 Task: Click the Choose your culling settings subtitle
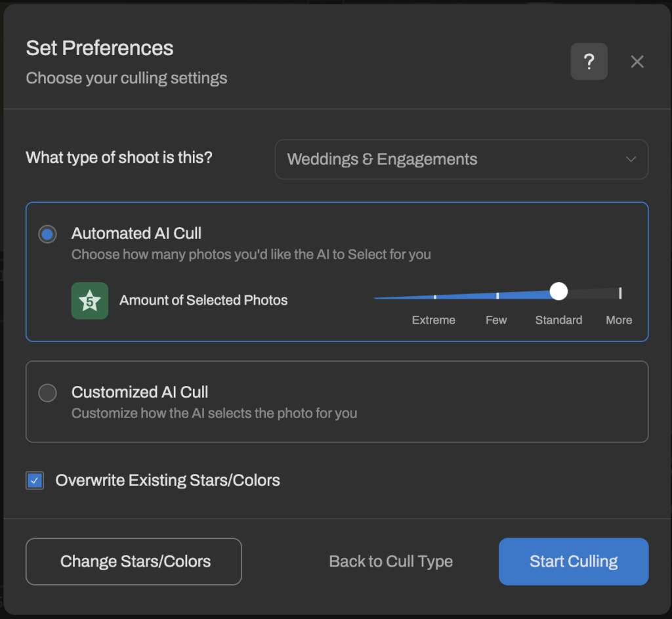126,77
